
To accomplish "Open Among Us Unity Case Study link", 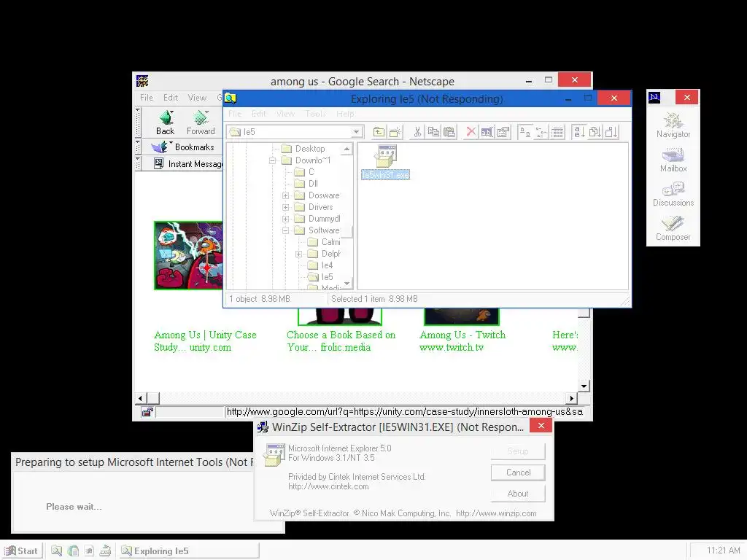I will click(x=205, y=341).
